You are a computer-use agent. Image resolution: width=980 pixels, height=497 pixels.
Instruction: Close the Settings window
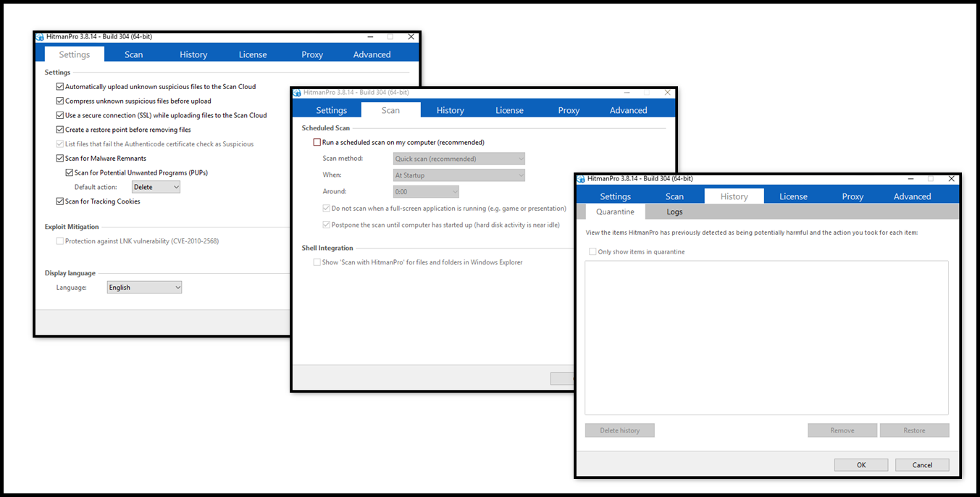pyautogui.click(x=411, y=36)
